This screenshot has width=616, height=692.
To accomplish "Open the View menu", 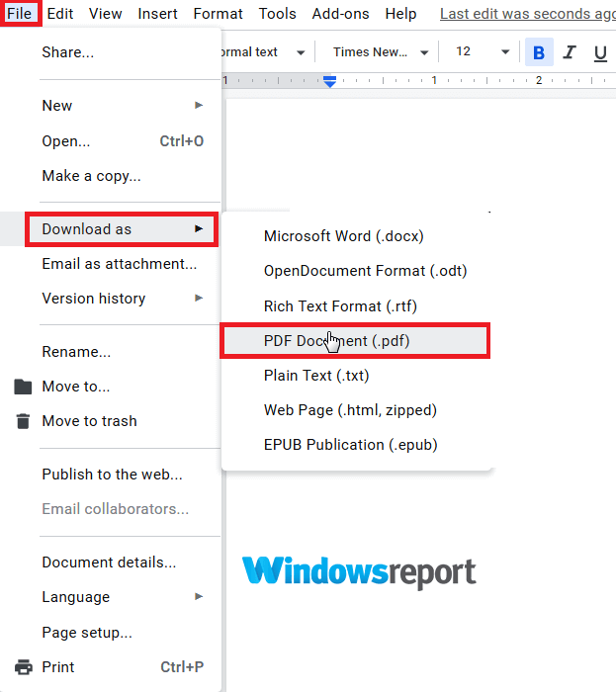I will pyautogui.click(x=105, y=14).
